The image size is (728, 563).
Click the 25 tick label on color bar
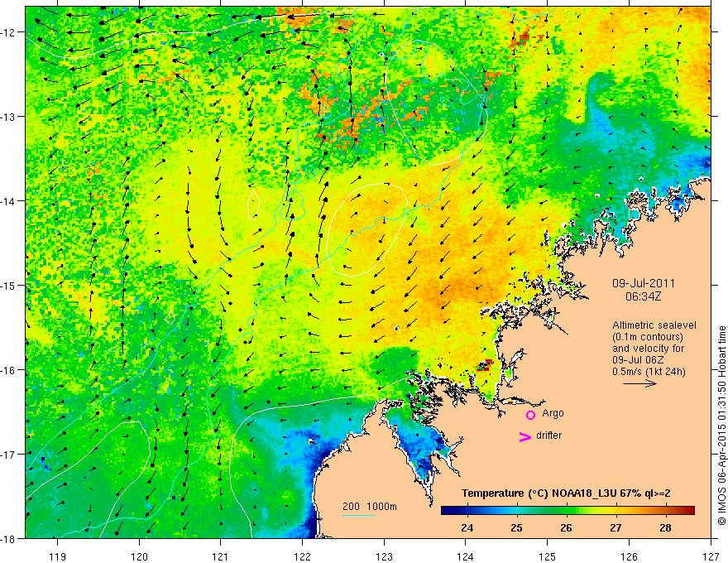pos(517,527)
